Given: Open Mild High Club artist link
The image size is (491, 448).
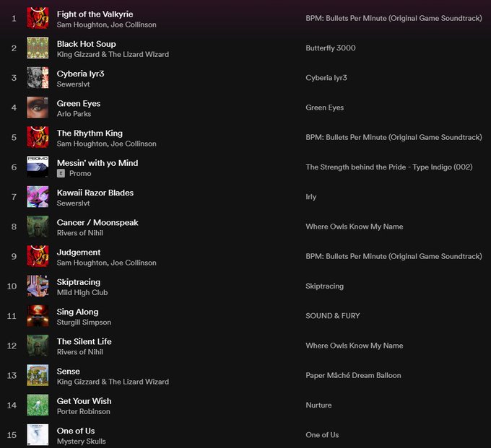Looking at the screenshot, I should click(82, 292).
